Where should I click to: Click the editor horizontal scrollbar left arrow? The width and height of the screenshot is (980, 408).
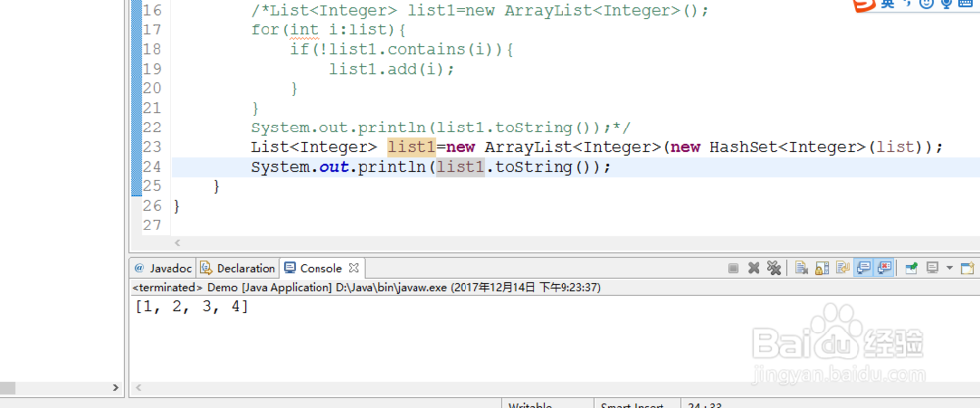tap(177, 242)
